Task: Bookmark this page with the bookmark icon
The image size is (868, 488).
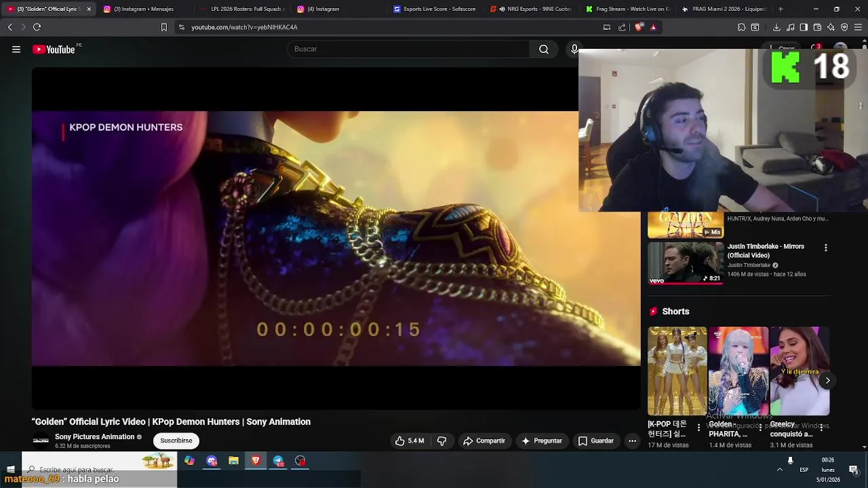Action: [163, 27]
